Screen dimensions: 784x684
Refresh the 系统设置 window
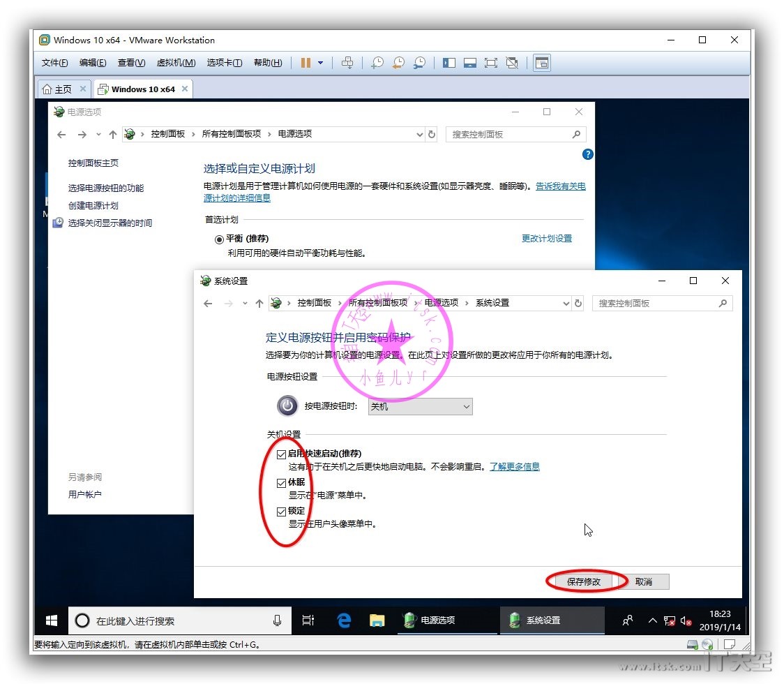click(578, 303)
